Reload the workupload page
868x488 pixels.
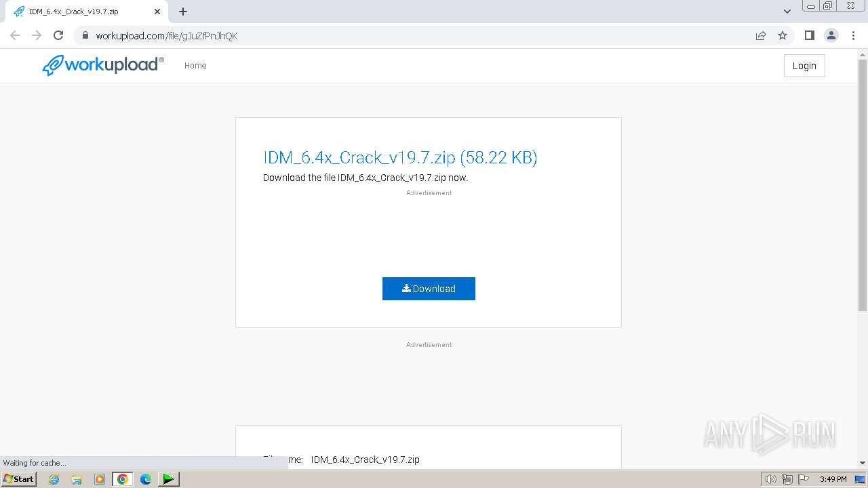[x=58, y=35]
